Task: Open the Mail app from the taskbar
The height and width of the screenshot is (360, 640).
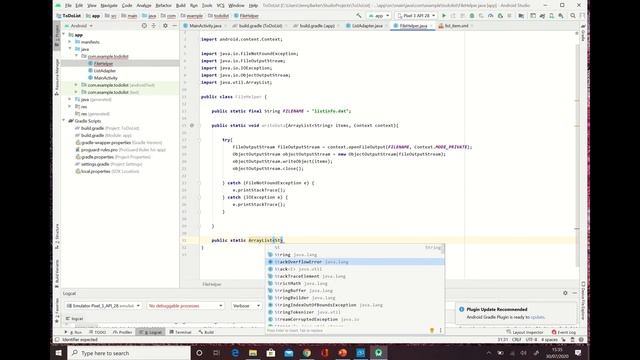Action: (289, 353)
